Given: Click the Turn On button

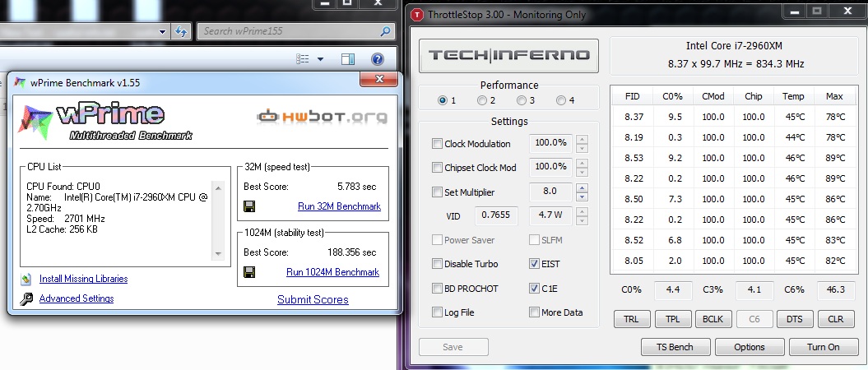Looking at the screenshot, I should pyautogui.click(x=824, y=347).
